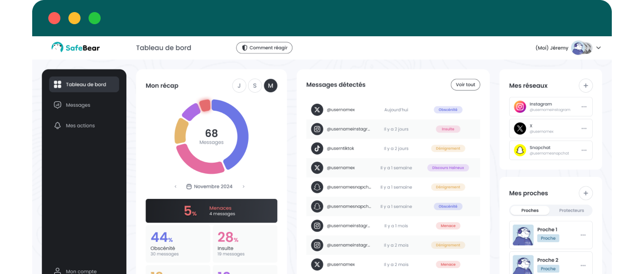Screen dimensions: 644x274
Task: Click the Discours Haineux tag
Action: [448, 168]
